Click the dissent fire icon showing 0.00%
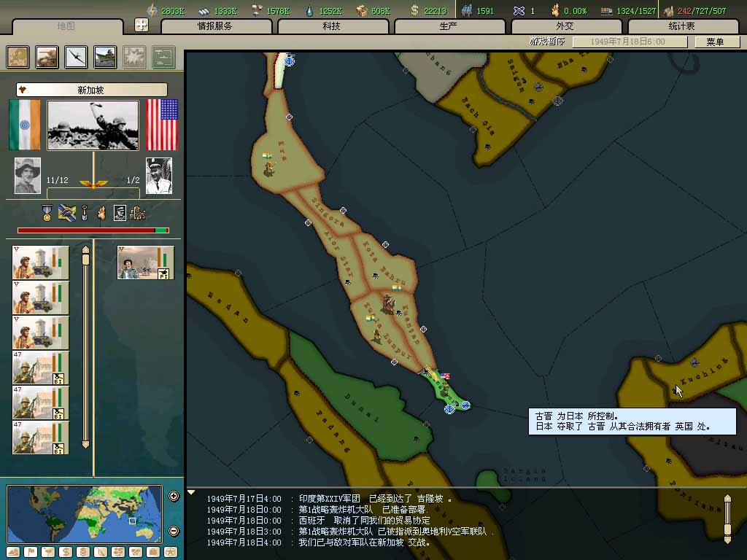Image resolution: width=747 pixels, height=560 pixels. tap(555, 10)
